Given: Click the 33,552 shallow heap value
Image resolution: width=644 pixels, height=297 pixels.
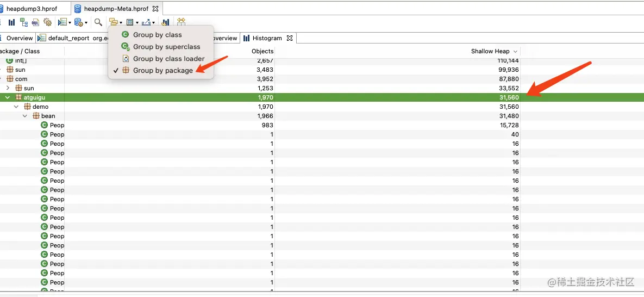Looking at the screenshot, I should (x=509, y=88).
